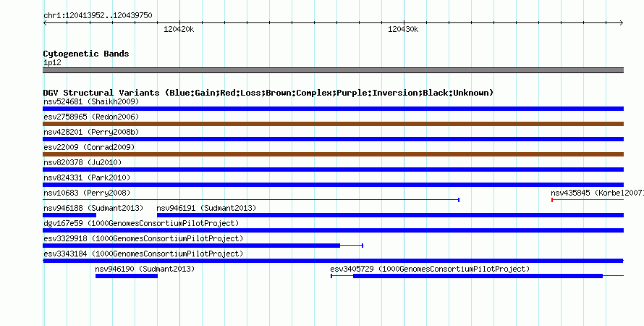Click the blue bar under dgv167e59
Viewport: 644px width, 326px height.
333,230
